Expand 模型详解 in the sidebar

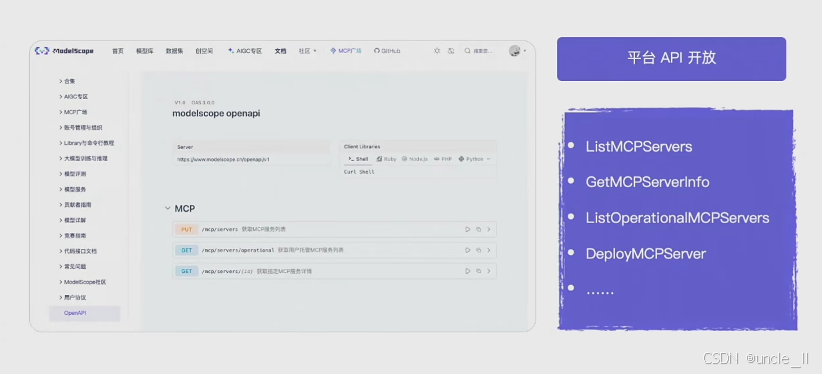click(x=72, y=220)
